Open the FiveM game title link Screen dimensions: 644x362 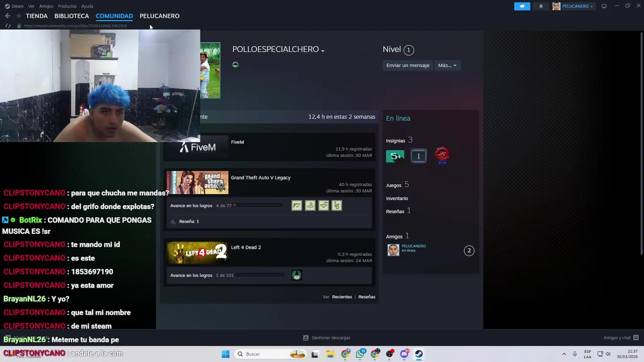(x=237, y=142)
